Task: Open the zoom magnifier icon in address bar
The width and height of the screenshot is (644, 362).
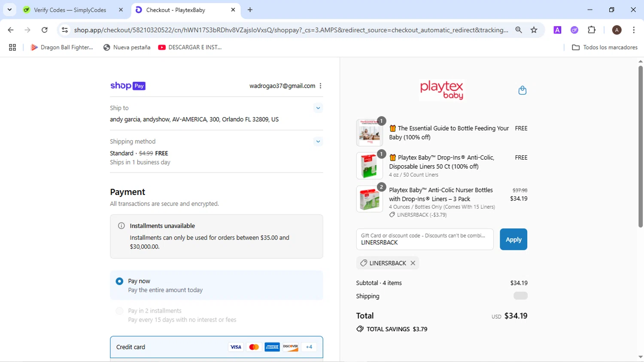Action: [519, 30]
